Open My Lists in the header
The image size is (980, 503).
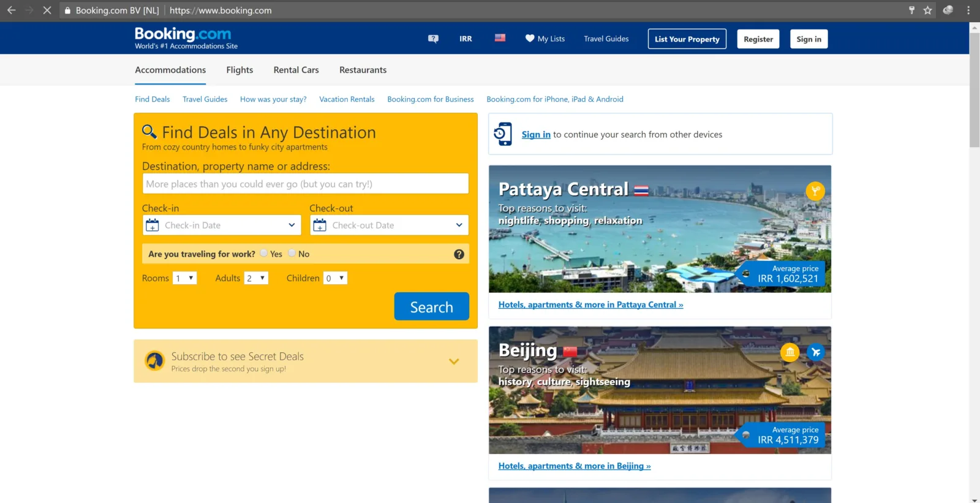[545, 39]
